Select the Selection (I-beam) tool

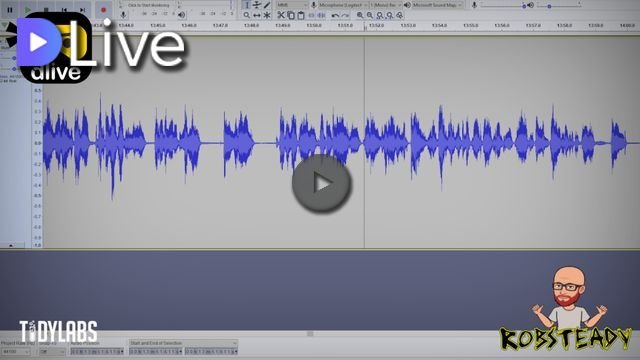point(247,5)
